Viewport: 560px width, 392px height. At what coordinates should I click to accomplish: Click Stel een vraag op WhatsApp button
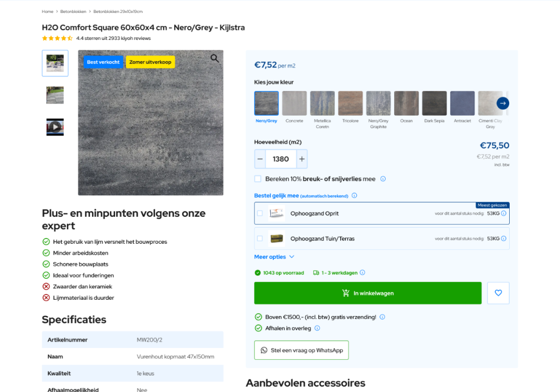click(x=301, y=350)
